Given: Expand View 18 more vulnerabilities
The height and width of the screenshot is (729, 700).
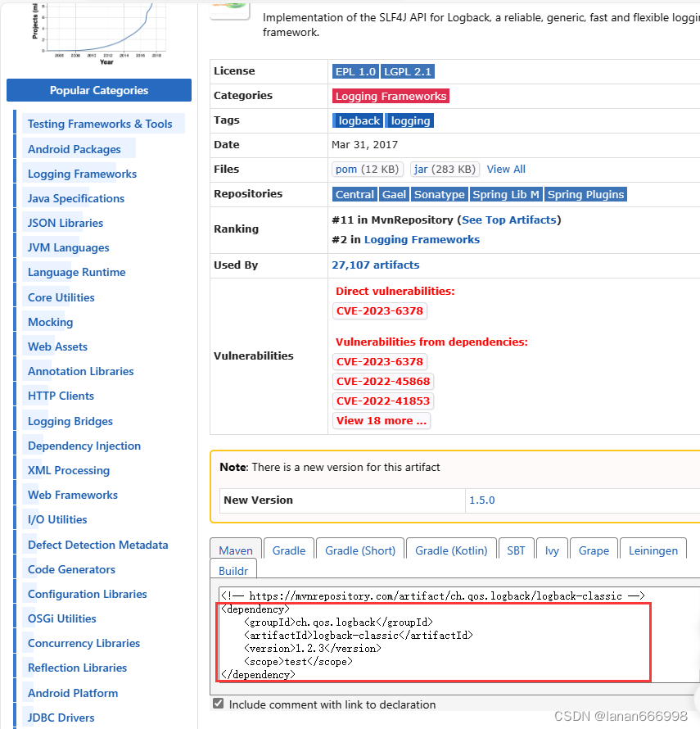Looking at the screenshot, I should coord(382,421).
